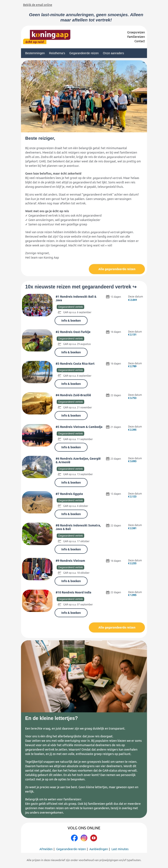Click the Afmelden footer link
Image resolution: width=168 pixels, height=868 pixels.
(x=46, y=849)
